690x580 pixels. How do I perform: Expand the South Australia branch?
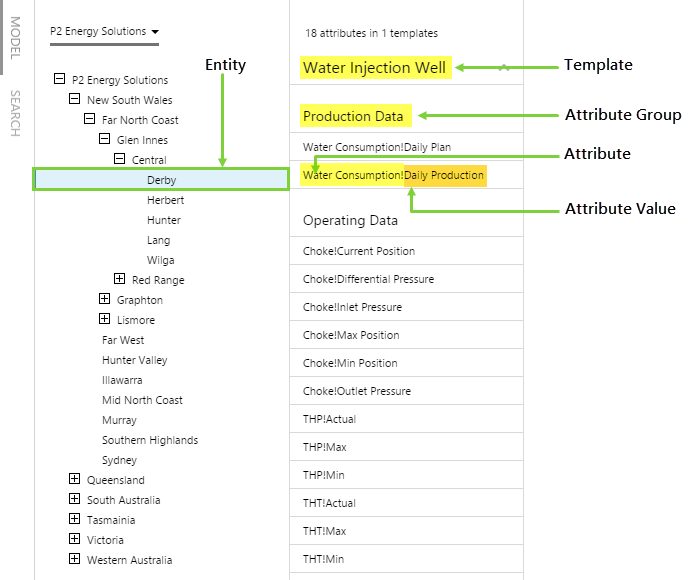[74, 500]
